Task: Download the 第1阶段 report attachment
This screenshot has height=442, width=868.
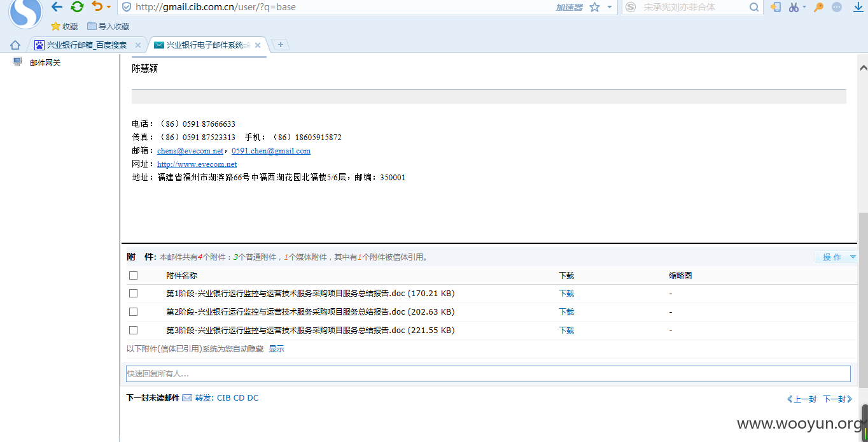Action: click(x=566, y=294)
